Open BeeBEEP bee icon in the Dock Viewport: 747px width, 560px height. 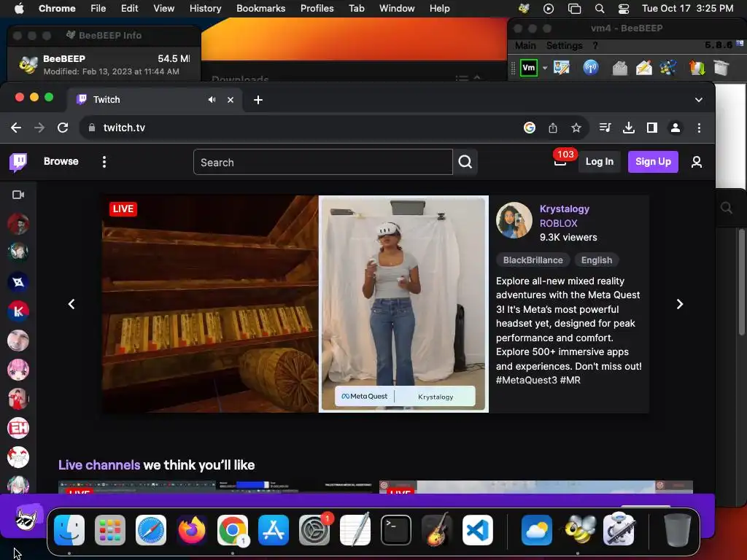pyautogui.click(x=580, y=529)
